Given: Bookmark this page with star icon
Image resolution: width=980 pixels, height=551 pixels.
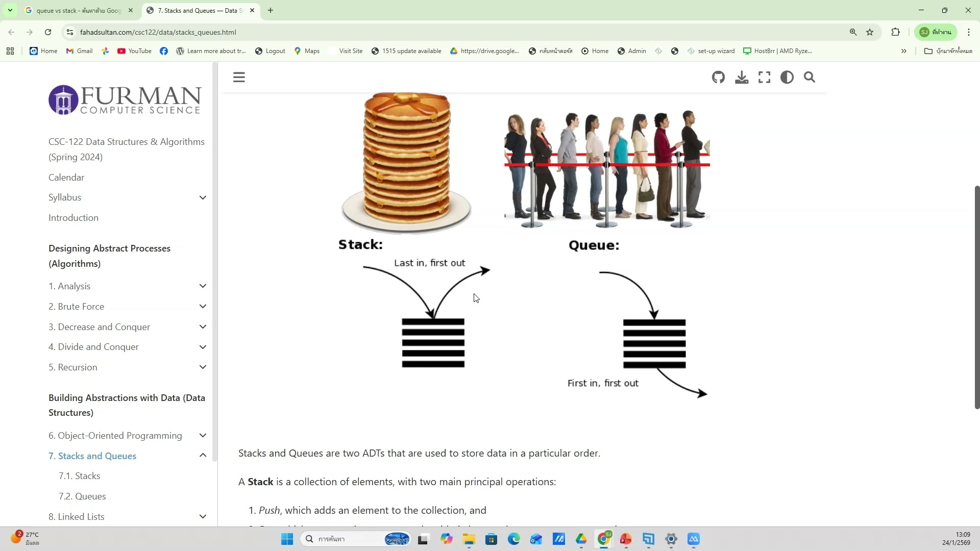Looking at the screenshot, I should point(870,32).
